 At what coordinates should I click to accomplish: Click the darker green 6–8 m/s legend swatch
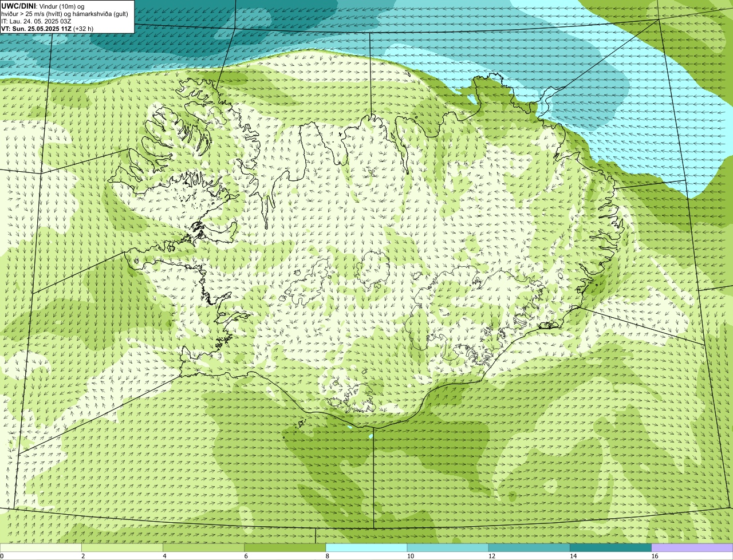coord(285,547)
